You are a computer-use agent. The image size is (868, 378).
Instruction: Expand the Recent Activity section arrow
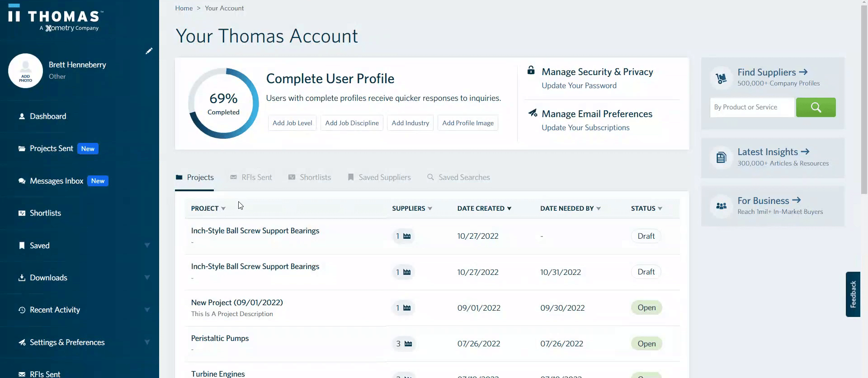click(147, 310)
